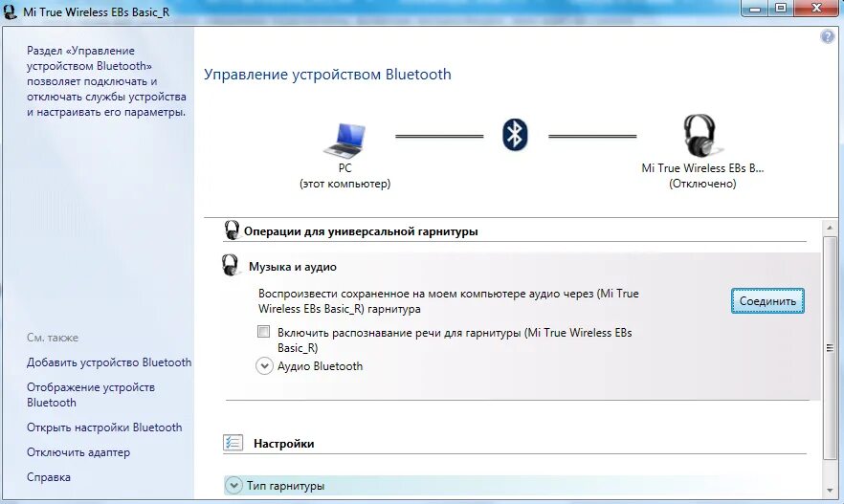Click Отключить адаптер link
The width and height of the screenshot is (844, 504).
(x=78, y=452)
